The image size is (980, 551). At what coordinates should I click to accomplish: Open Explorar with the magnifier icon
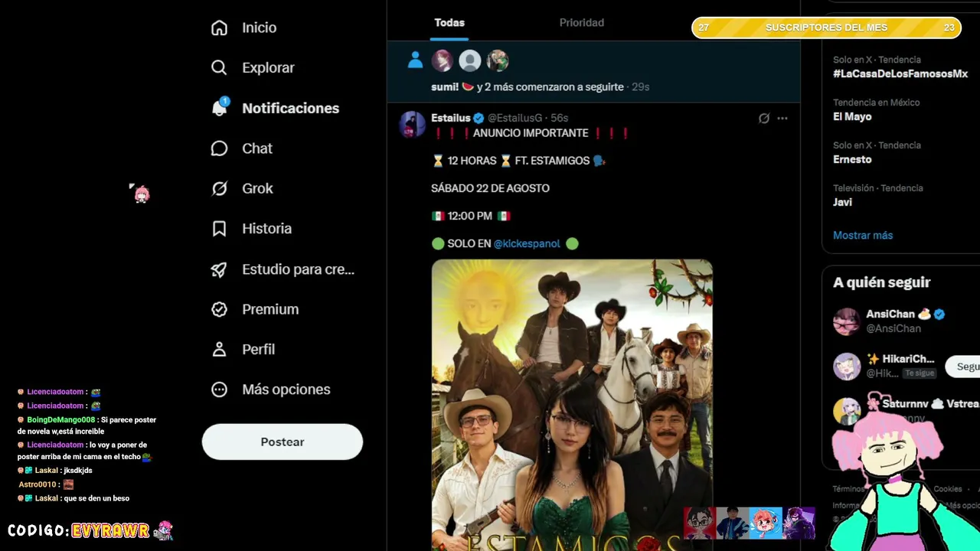(220, 67)
